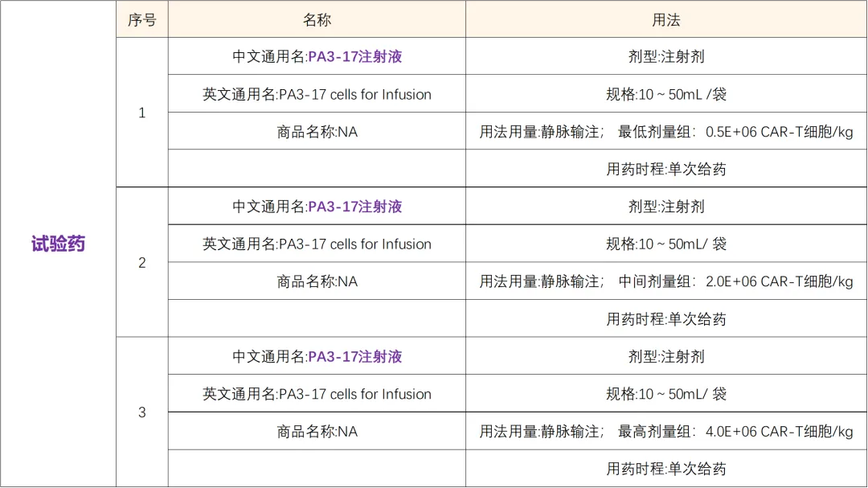The width and height of the screenshot is (868, 488).
Task: Click the 剂型:注射剂 cell in entry 1
Action: pyautogui.click(x=666, y=57)
